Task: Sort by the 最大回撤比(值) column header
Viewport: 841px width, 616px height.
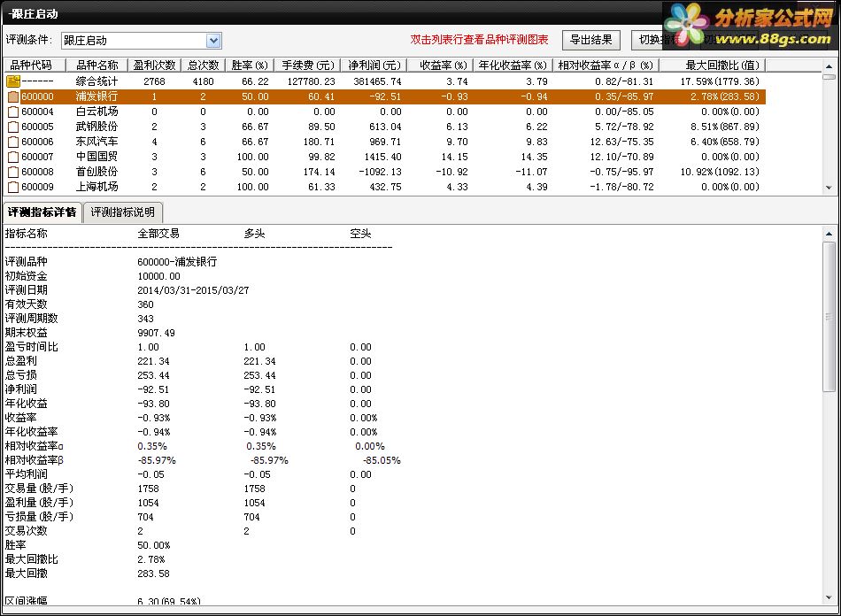Action: click(713, 65)
